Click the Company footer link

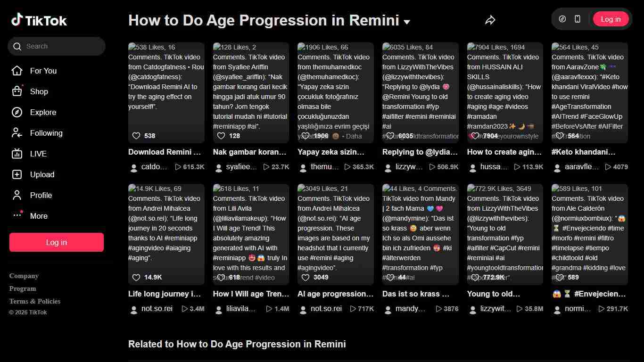[x=24, y=276]
